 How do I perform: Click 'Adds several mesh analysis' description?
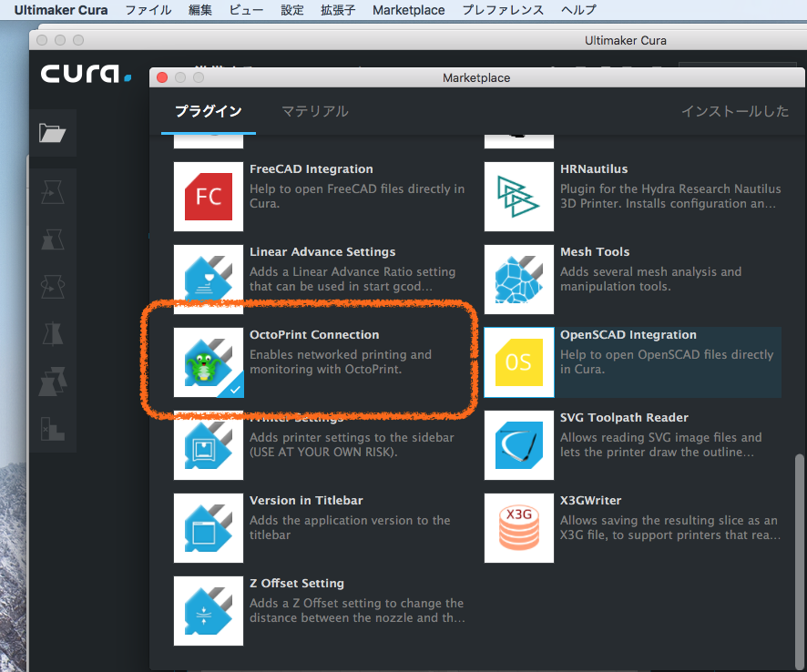651,279
